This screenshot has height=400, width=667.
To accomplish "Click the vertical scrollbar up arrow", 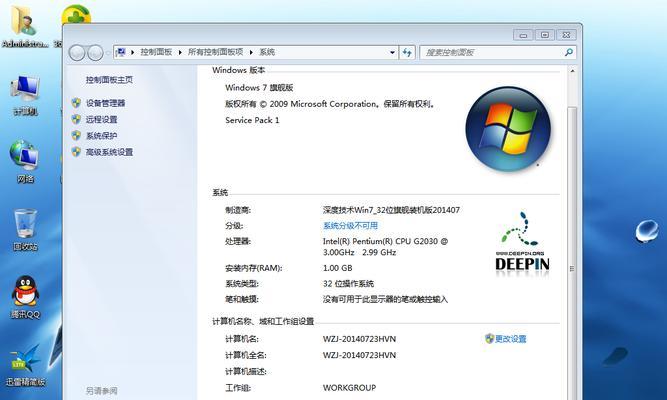I will point(572,71).
